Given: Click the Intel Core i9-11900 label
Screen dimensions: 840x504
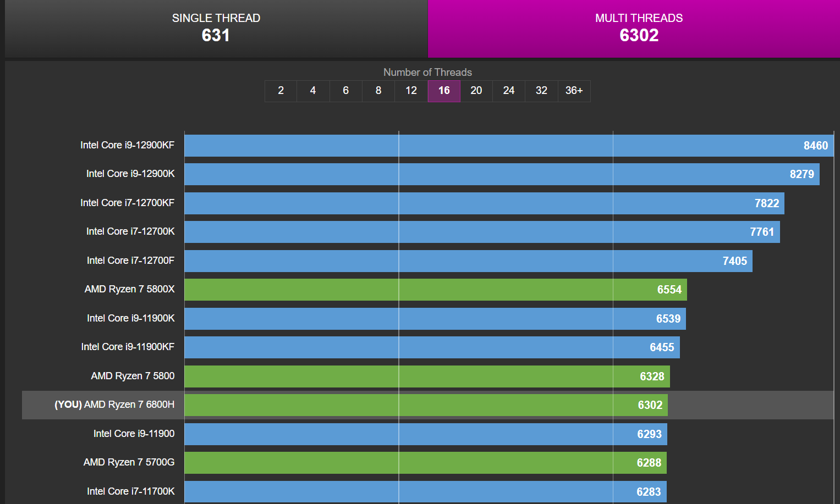Looking at the screenshot, I should click(x=134, y=434).
